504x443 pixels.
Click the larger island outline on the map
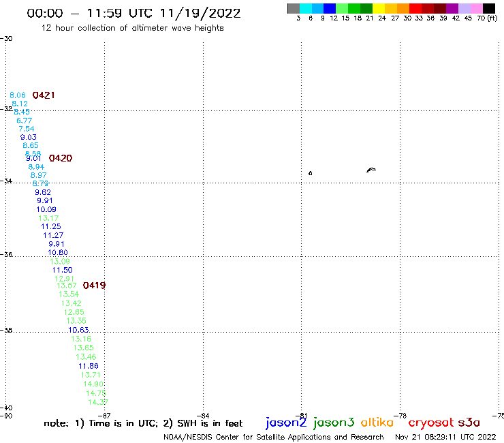click(371, 170)
